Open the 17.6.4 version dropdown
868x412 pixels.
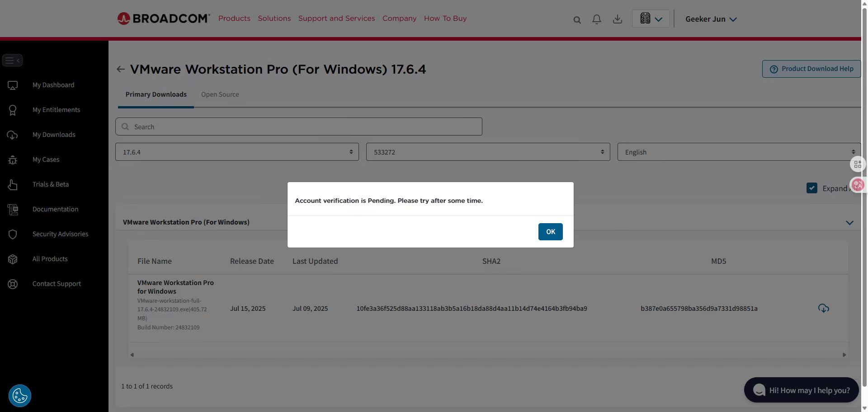[x=237, y=152]
